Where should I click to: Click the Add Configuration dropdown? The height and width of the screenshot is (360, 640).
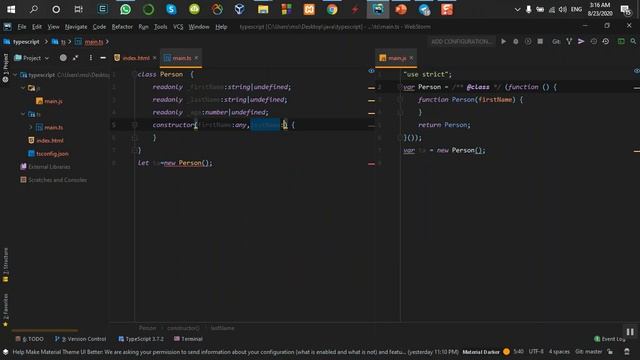(461, 41)
